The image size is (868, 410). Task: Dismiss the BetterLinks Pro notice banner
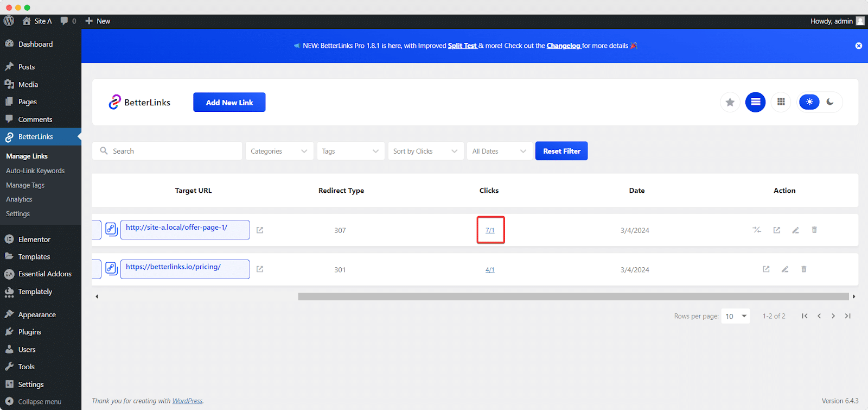pyautogui.click(x=858, y=46)
